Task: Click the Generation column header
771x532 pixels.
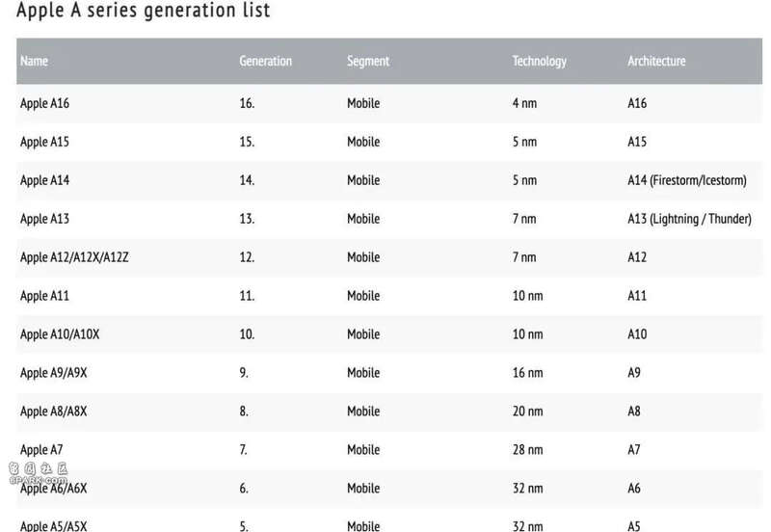Action: (266, 61)
